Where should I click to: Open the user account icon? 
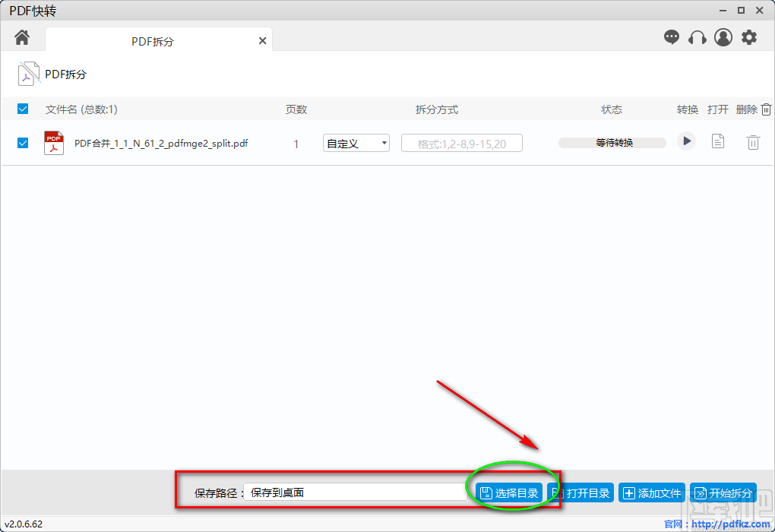[723, 36]
